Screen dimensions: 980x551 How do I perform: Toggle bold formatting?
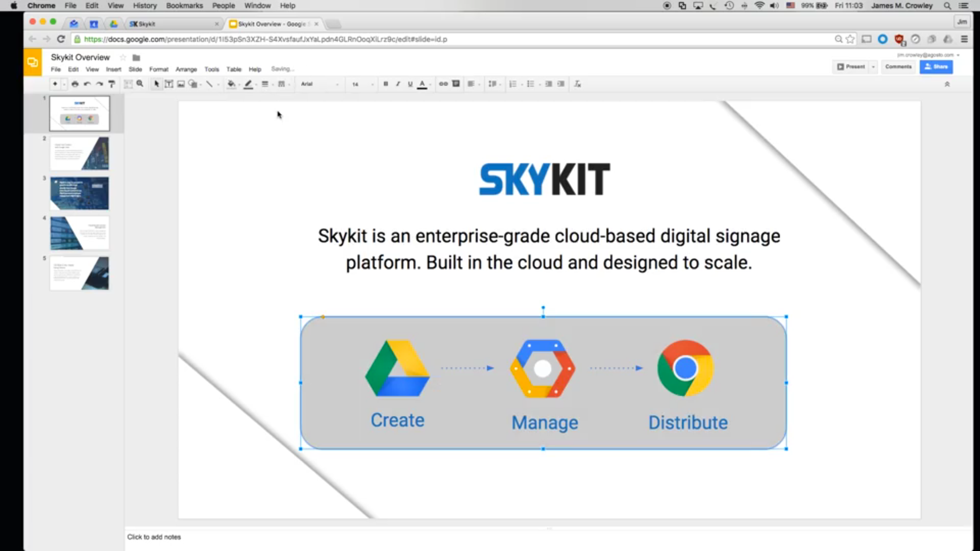pyautogui.click(x=385, y=84)
